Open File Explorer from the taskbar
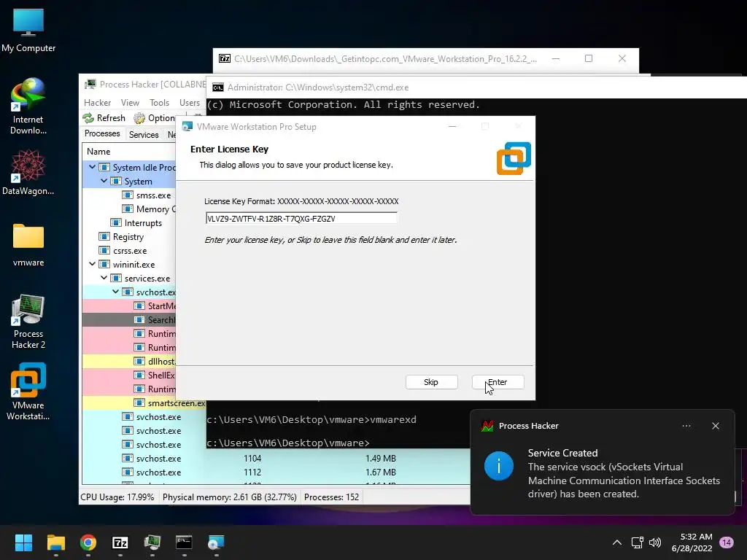Screen dimensions: 747x560 pyautogui.click(x=55, y=542)
